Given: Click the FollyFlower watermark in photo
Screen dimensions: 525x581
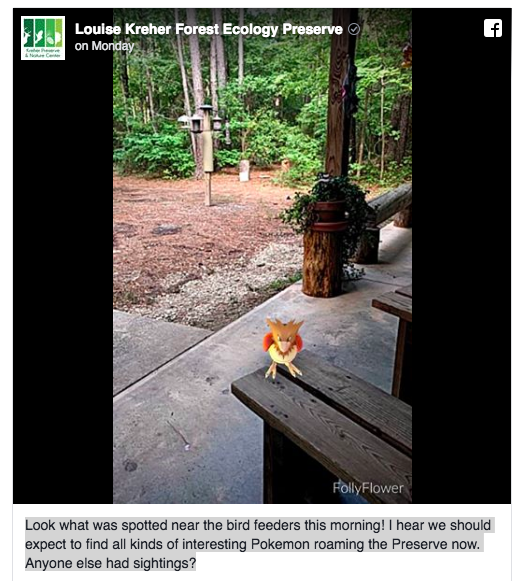Looking at the screenshot, I should point(368,488).
